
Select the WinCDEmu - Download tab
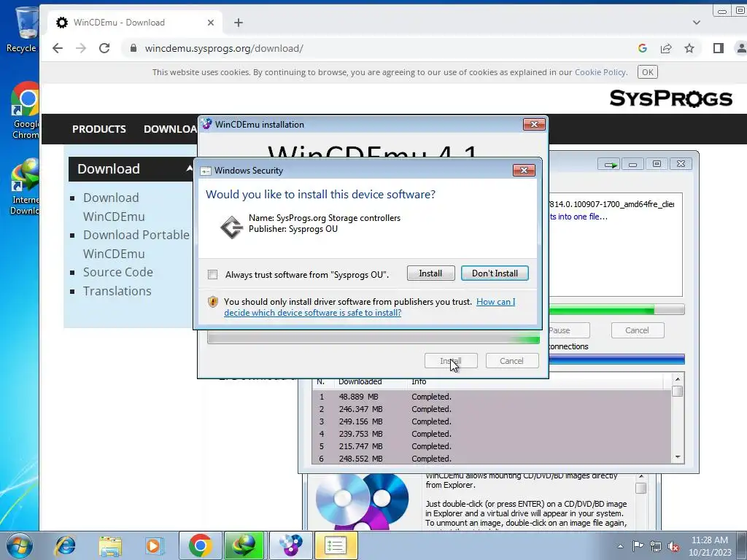135,23
